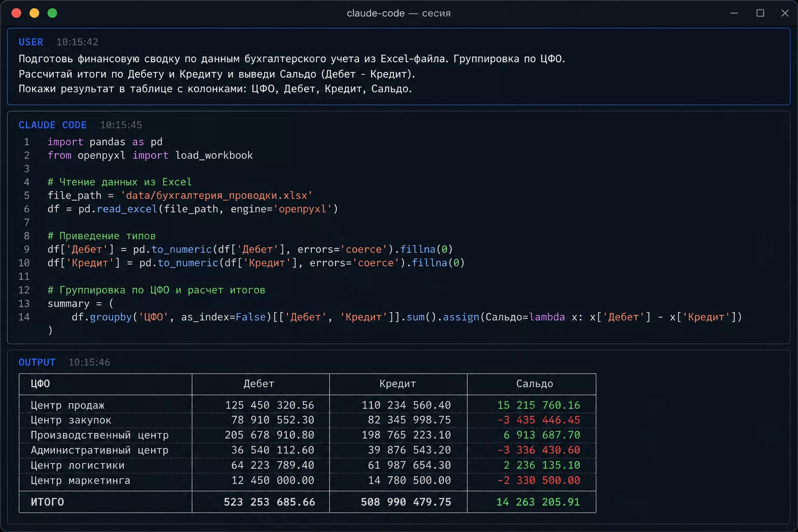
Task: Click the 'to_numeric' call on line 10
Action: coord(188,263)
